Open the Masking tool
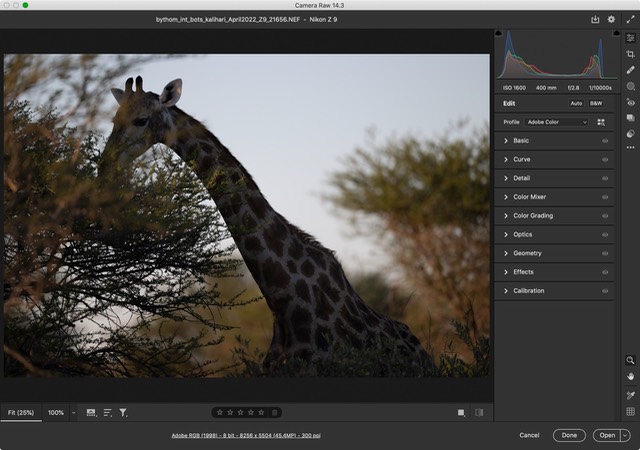This screenshot has height=450, width=640. pyautogui.click(x=630, y=87)
